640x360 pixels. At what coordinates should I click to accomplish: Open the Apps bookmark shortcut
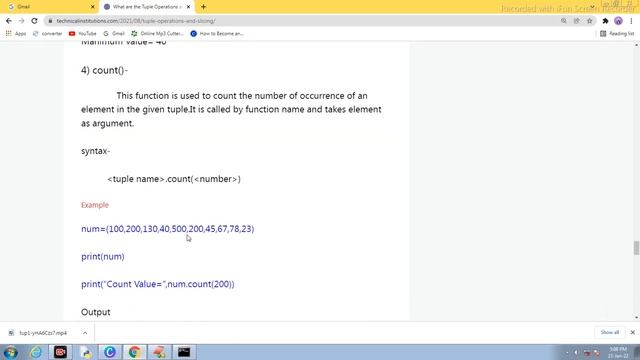coord(16,33)
